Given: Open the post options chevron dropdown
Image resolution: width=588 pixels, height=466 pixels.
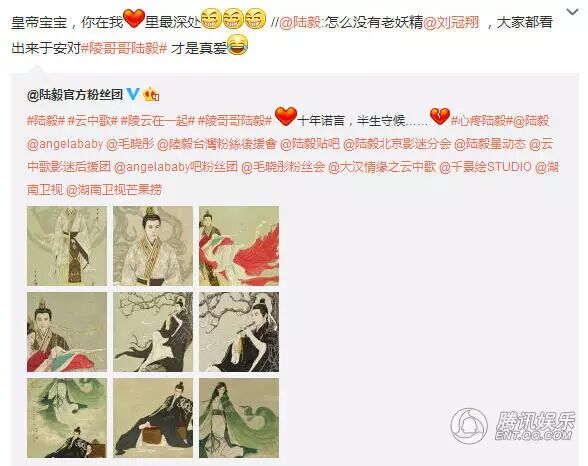Looking at the screenshot, I should tap(572, 12).
